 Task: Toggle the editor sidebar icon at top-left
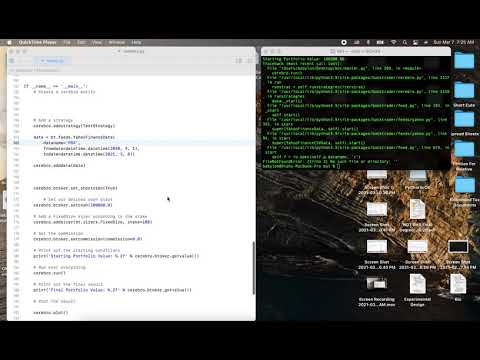(x=12, y=61)
